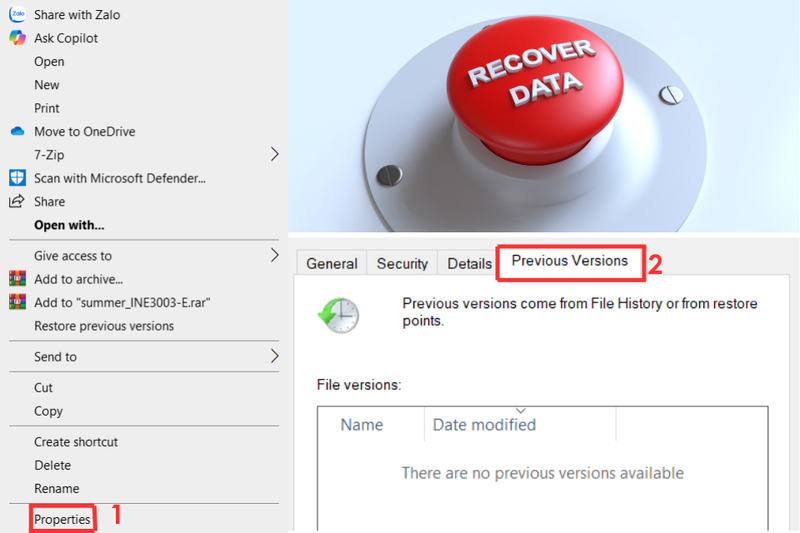Expand the Give access to submenu arrow
This screenshot has height=533, width=800.
[274, 255]
